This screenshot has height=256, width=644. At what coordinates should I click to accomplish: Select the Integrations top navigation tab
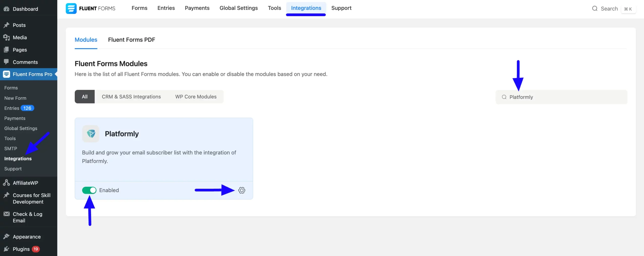click(306, 8)
